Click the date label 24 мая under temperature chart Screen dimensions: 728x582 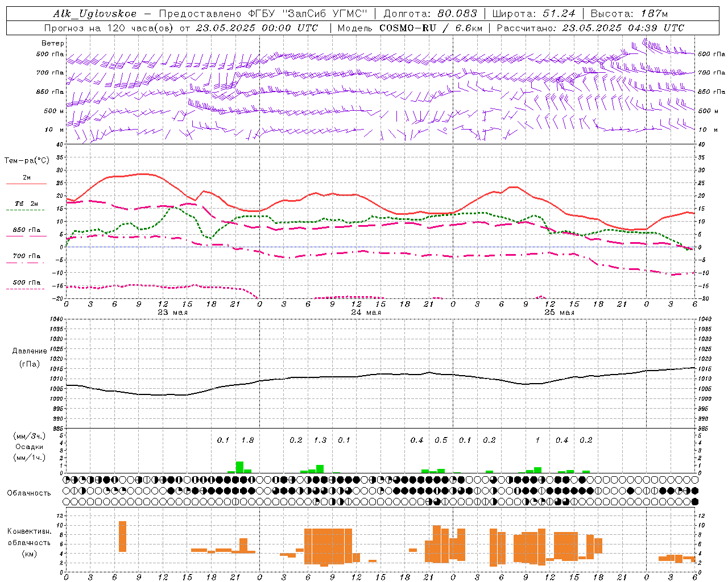click(366, 312)
